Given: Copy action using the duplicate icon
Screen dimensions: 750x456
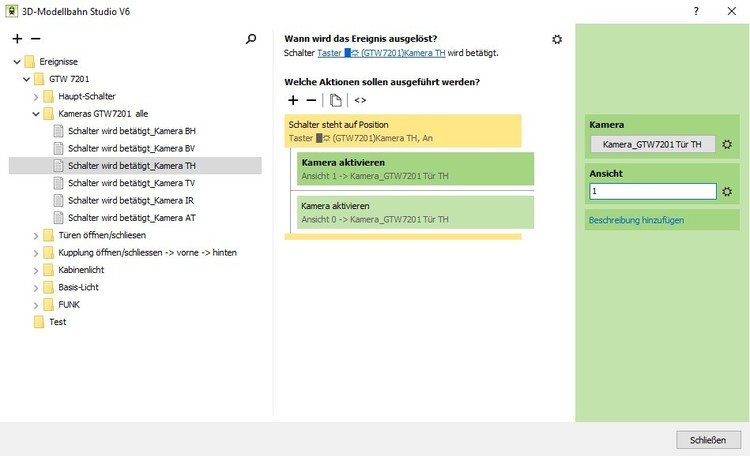Looking at the screenshot, I should point(335,100).
